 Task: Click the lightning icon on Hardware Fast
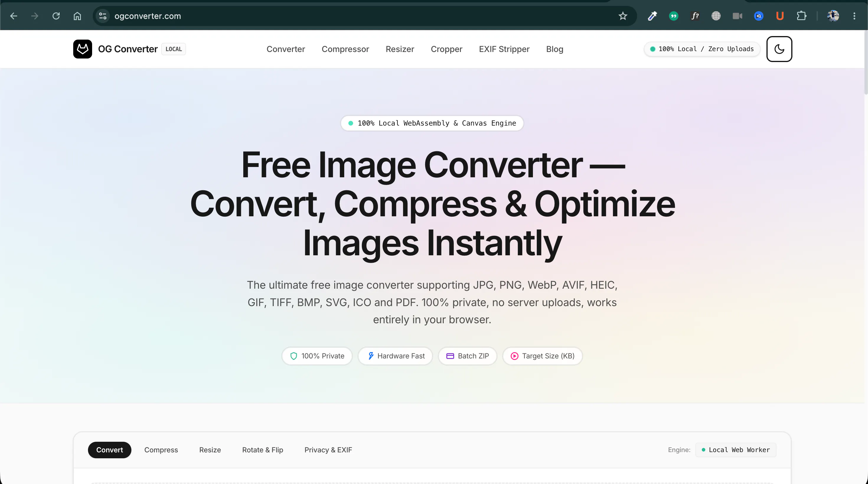(x=371, y=356)
